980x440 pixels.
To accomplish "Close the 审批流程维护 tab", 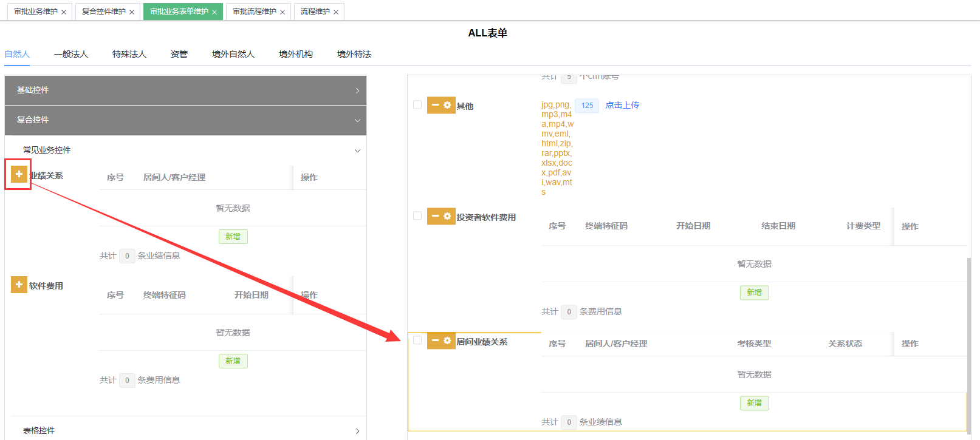I will click(x=283, y=12).
